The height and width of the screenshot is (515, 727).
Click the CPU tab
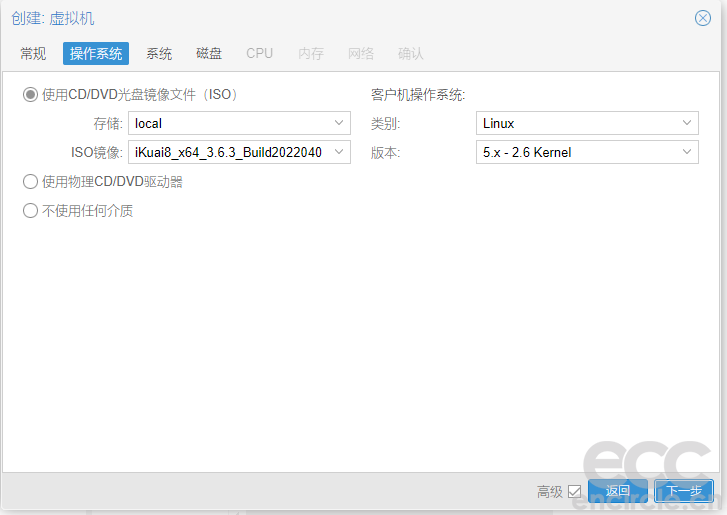click(x=259, y=53)
